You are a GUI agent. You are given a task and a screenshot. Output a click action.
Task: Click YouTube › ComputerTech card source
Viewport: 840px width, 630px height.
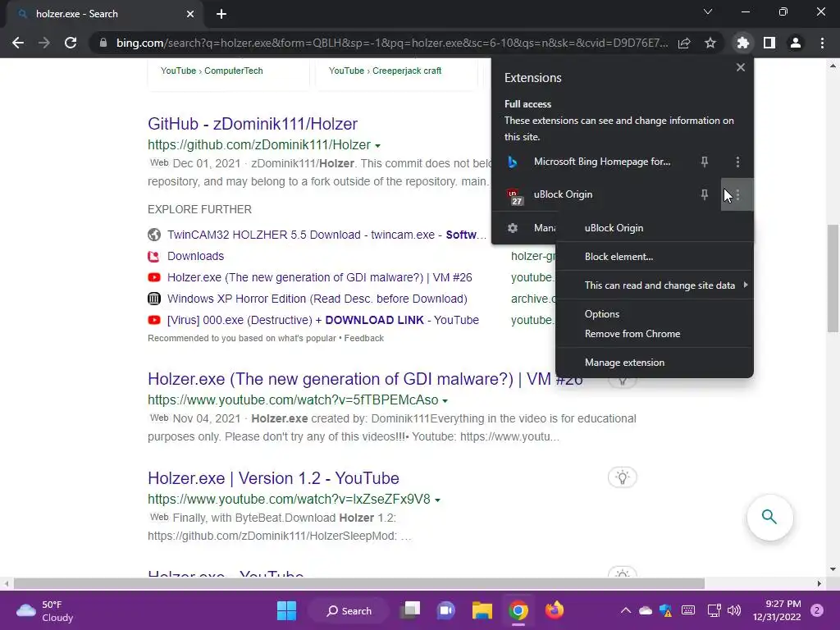[x=212, y=71]
